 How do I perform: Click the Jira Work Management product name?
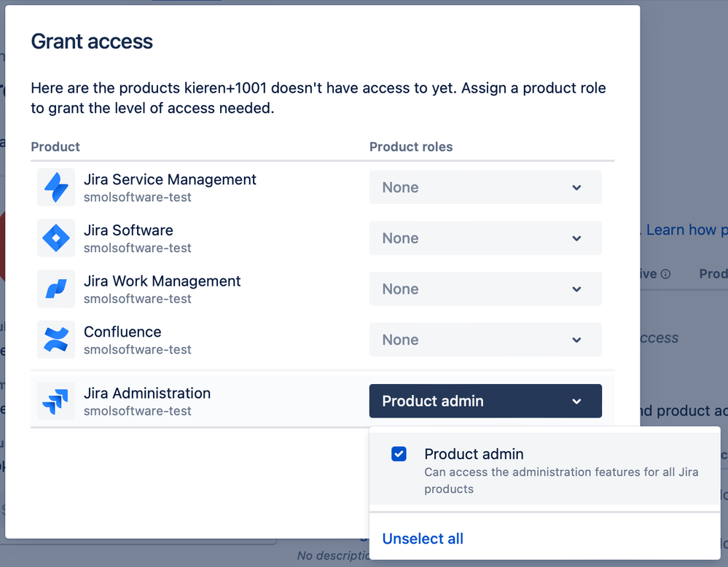[162, 281]
